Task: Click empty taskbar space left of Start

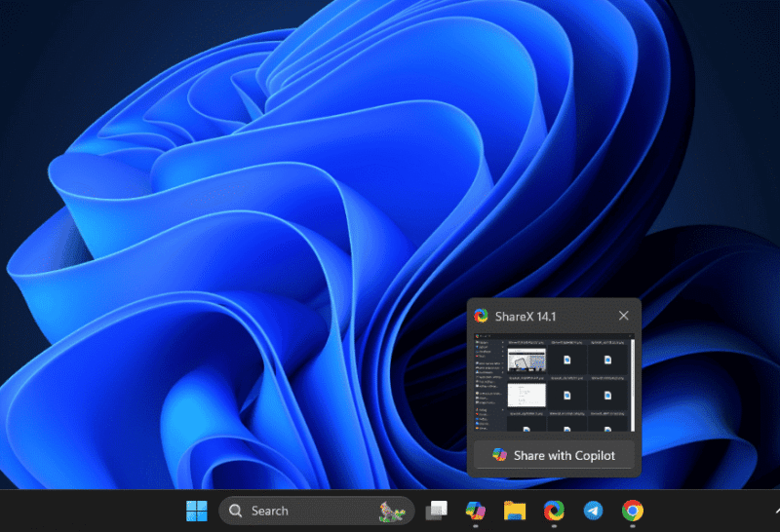Action: coord(88,511)
